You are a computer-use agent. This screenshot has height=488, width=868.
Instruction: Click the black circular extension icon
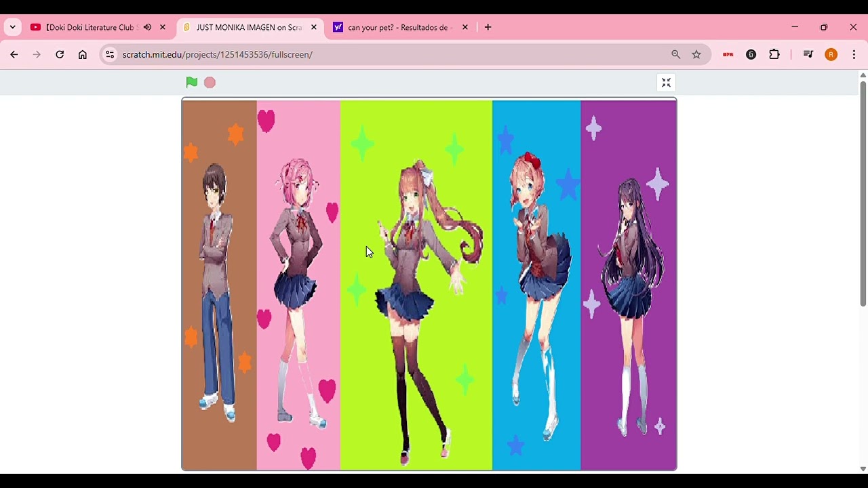(x=751, y=54)
